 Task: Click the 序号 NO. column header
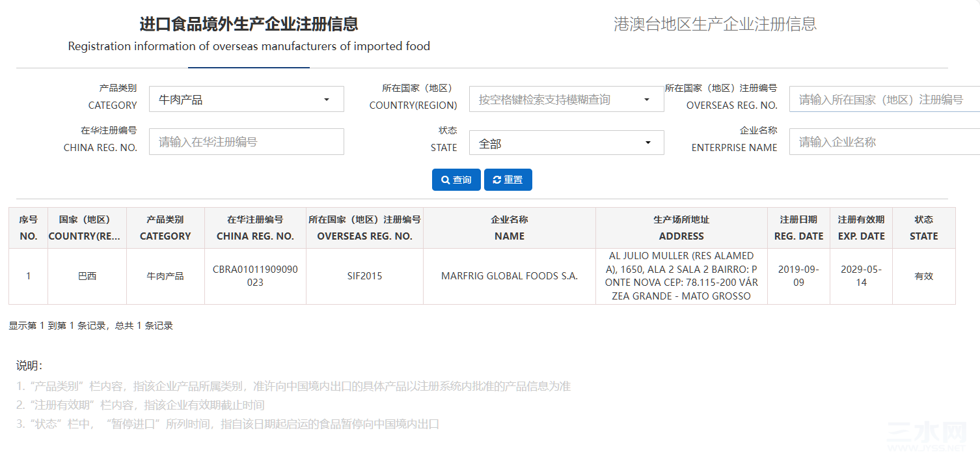click(x=29, y=228)
